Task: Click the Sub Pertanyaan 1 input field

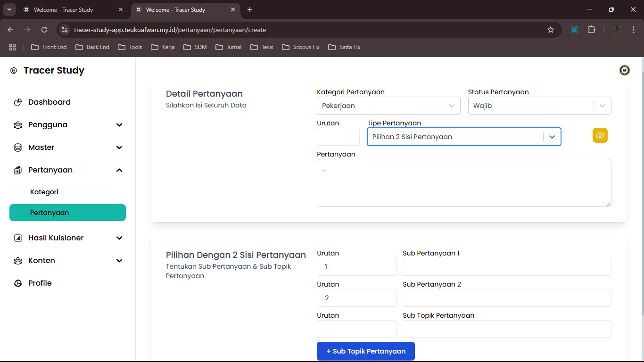Action: tap(507, 267)
